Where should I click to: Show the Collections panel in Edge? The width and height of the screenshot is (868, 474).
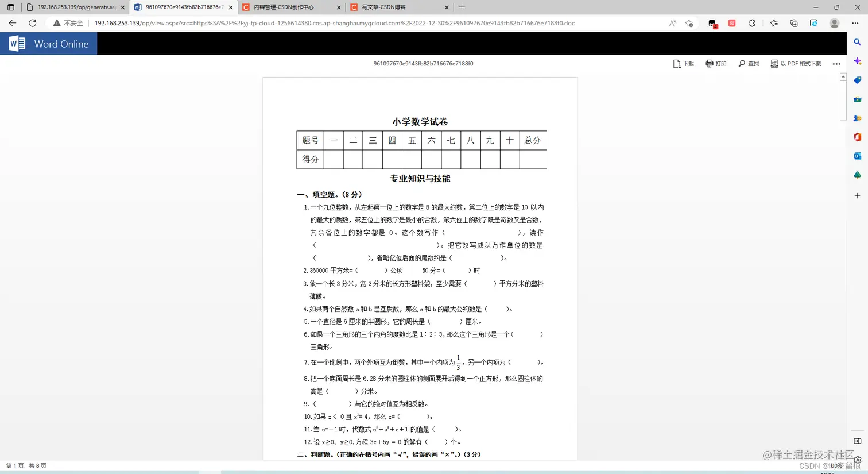point(774,23)
